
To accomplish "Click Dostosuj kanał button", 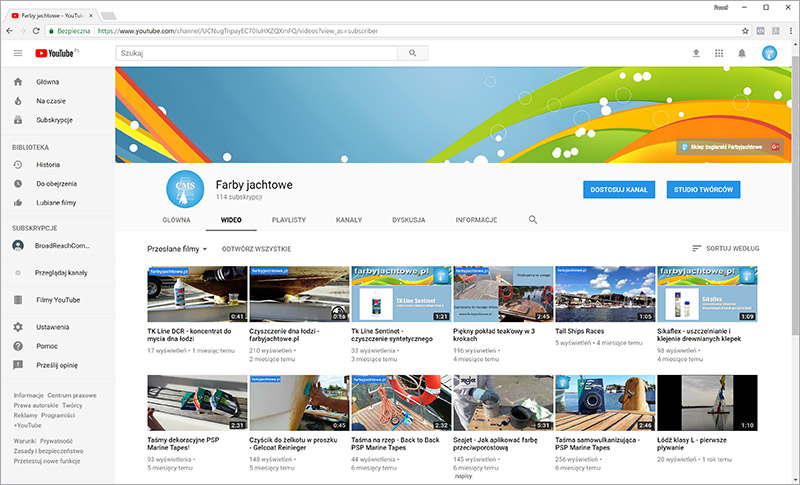I will click(x=619, y=189).
